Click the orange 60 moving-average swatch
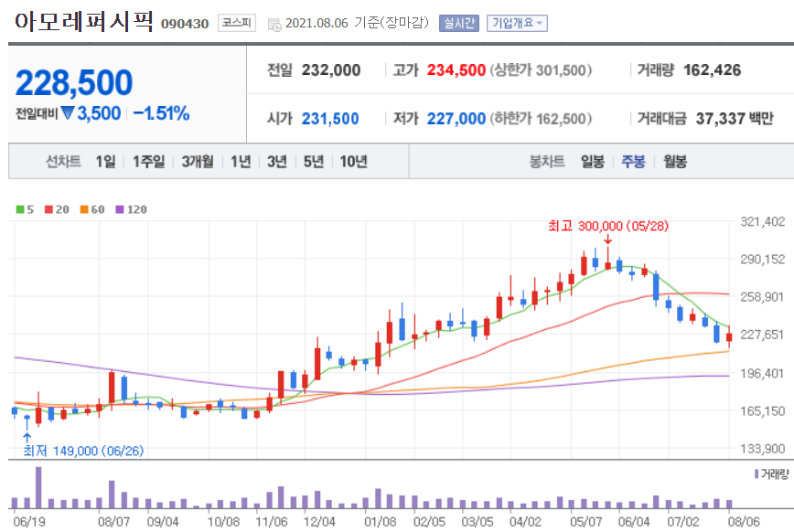The image size is (794, 532). click(84, 209)
